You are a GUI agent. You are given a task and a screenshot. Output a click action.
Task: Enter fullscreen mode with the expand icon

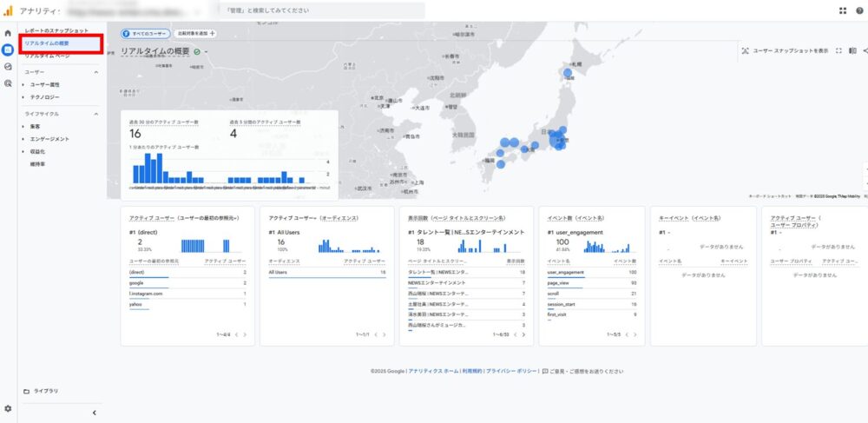[838, 51]
